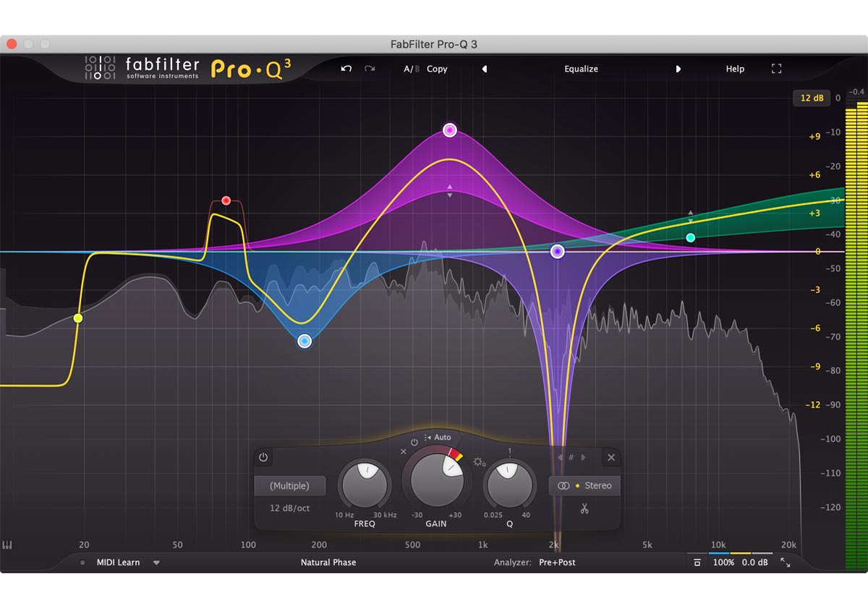Image resolution: width=868 pixels, height=608 pixels.
Task: Select previous band arrow in panel
Action: (x=560, y=457)
